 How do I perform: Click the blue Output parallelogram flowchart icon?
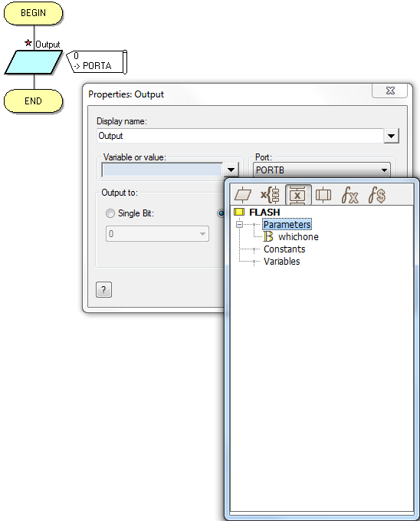click(33, 62)
